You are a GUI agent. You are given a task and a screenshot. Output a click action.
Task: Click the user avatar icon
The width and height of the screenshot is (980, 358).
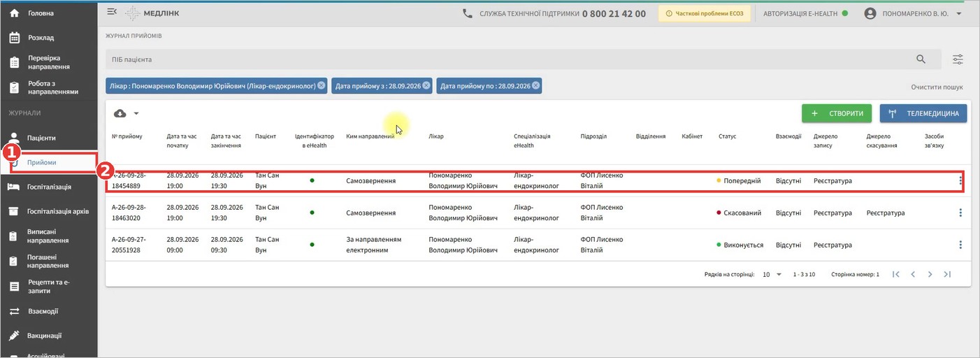(x=870, y=13)
